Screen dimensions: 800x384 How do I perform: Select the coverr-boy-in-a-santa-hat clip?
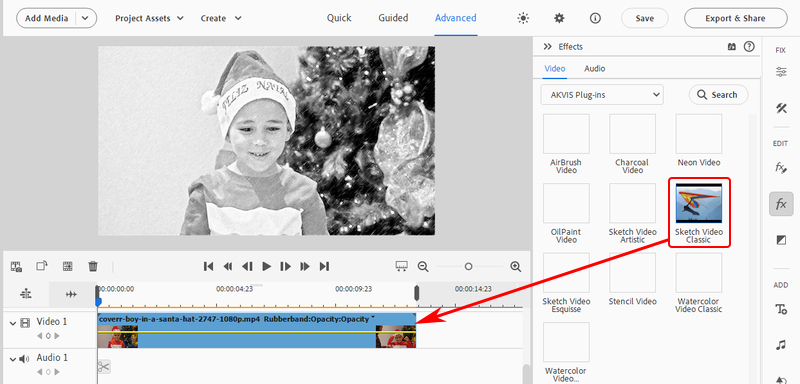(257, 330)
